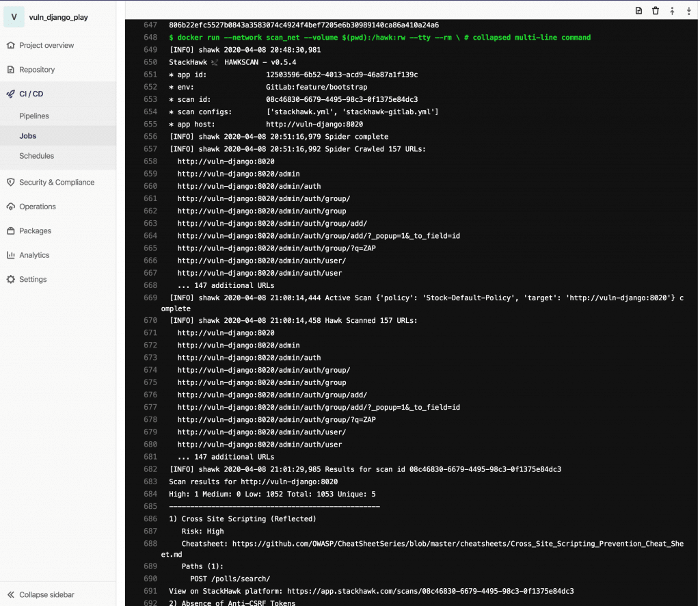
Task: Click 'Risk: High' line
Action: (202, 531)
